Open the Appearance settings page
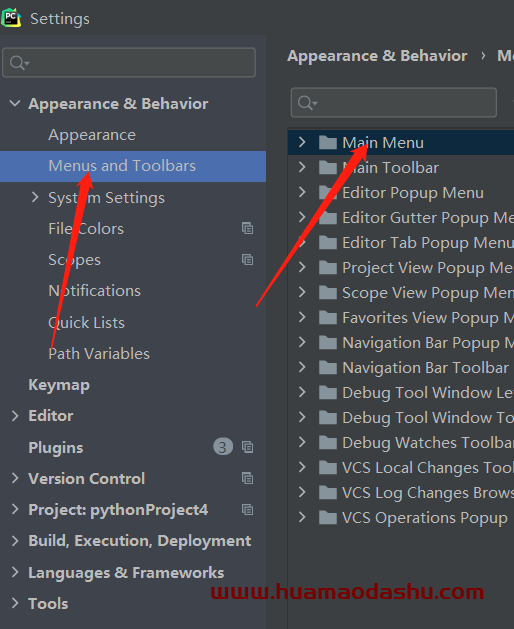This screenshot has height=629, width=514. [x=92, y=135]
